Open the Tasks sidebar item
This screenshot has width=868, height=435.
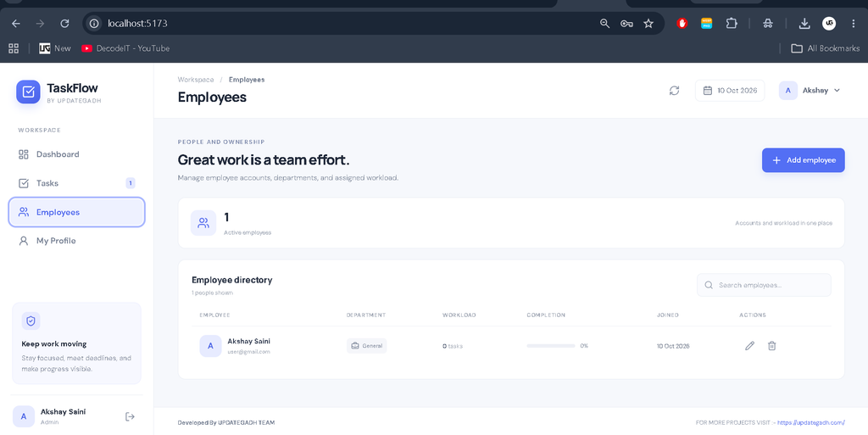click(76, 183)
